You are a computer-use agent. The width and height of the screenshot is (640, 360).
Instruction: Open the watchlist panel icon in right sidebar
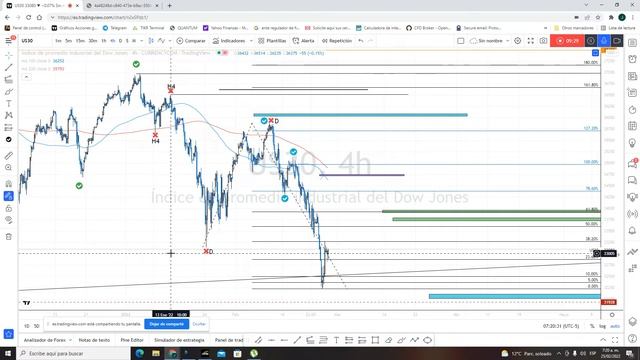click(x=632, y=42)
